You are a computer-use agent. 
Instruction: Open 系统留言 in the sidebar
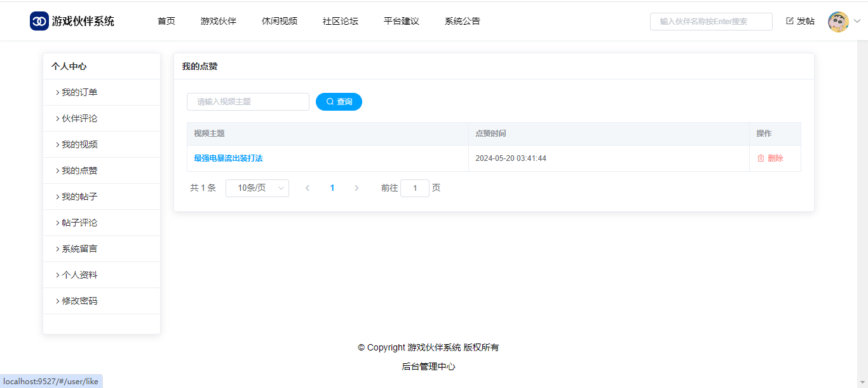pyautogui.click(x=102, y=249)
